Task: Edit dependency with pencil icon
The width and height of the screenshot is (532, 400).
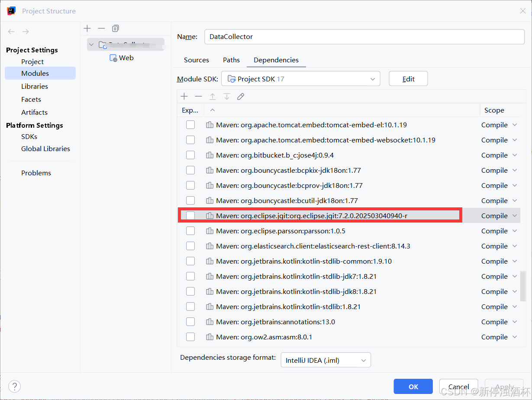Action: [x=241, y=96]
